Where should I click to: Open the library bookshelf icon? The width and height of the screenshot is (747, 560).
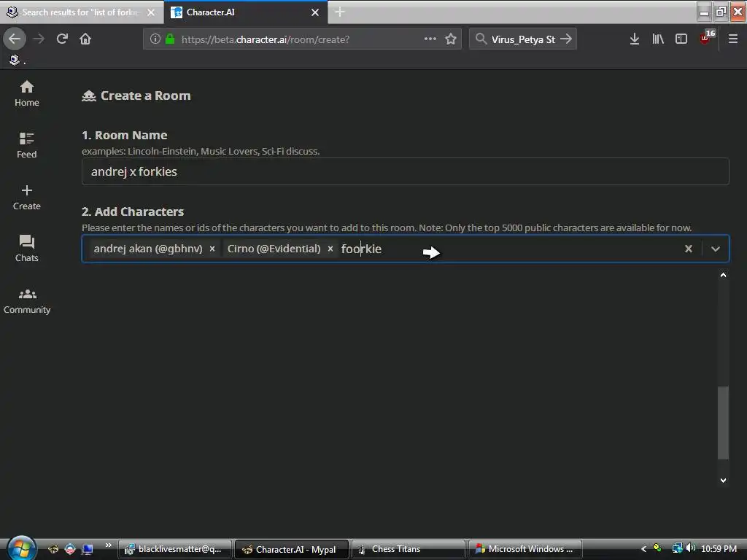tap(658, 39)
